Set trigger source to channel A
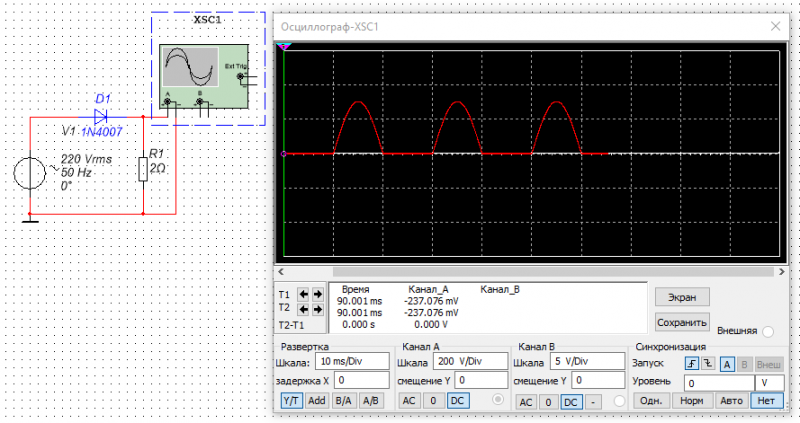800x423 pixels. coord(727,364)
